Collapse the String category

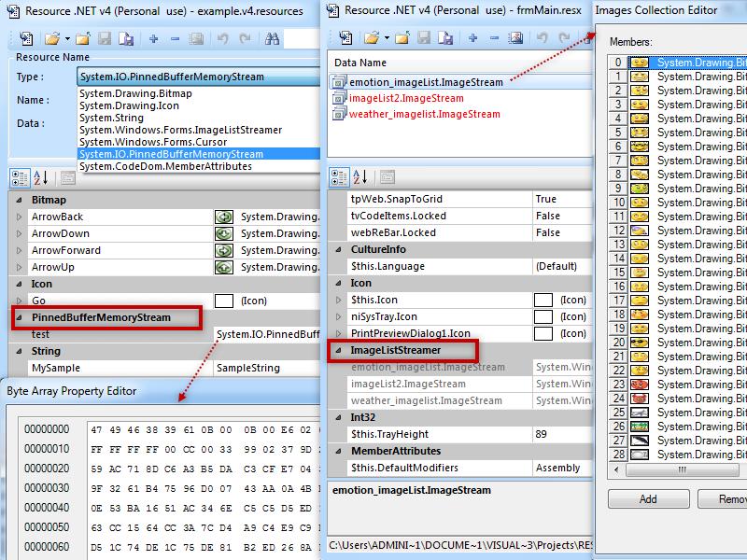click(x=19, y=351)
